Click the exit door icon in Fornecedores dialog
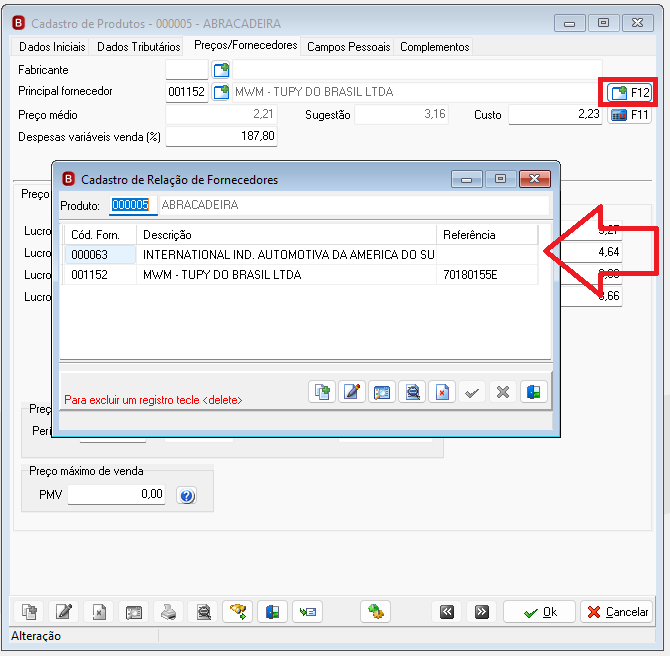Image resolution: width=670 pixels, height=656 pixels. click(533, 391)
